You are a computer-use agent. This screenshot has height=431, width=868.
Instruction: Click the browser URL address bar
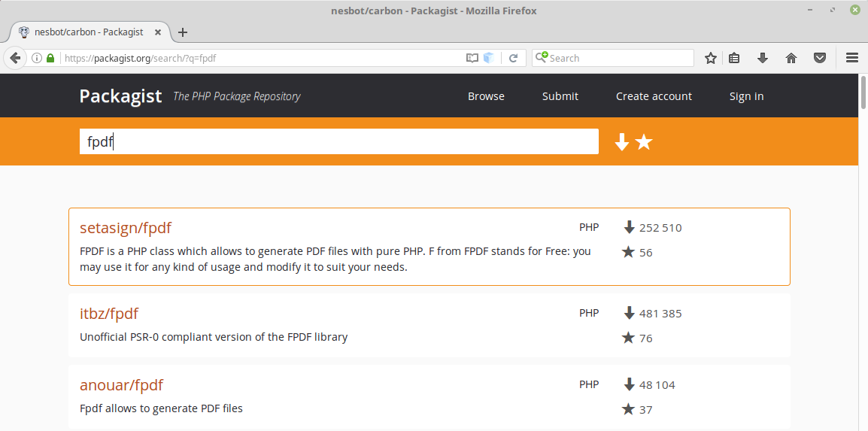(263, 58)
